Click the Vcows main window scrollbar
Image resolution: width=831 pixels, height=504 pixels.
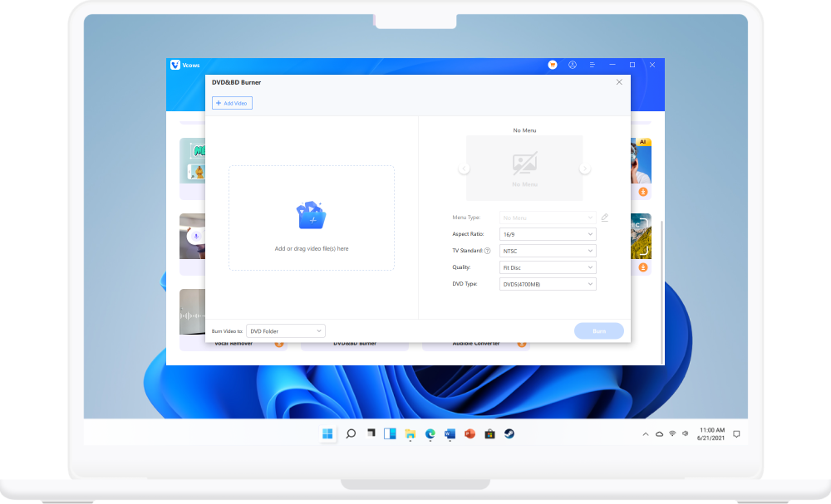pos(662,291)
